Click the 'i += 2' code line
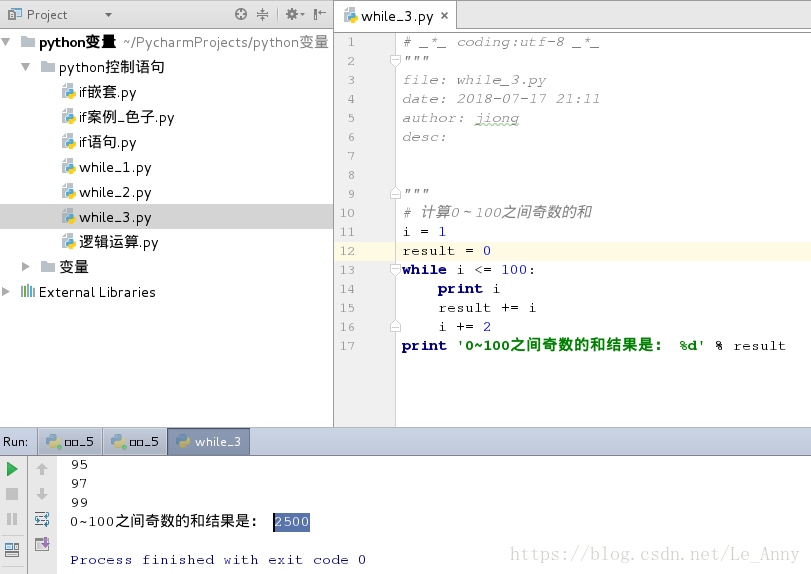 (464, 326)
